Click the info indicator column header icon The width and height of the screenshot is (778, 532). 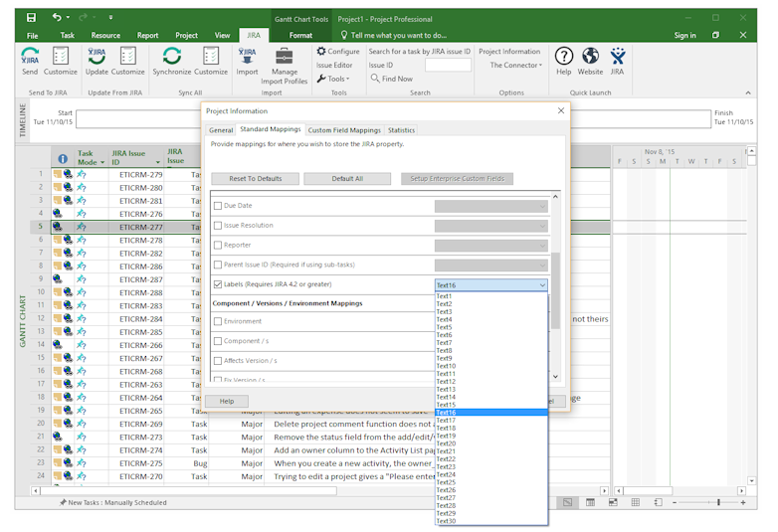(x=63, y=159)
